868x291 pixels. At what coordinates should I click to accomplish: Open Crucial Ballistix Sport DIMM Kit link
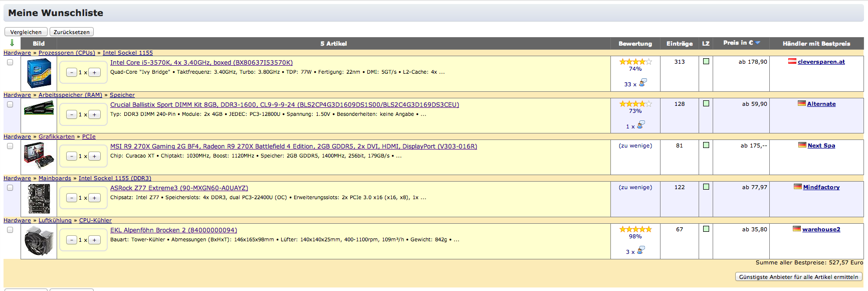(285, 105)
